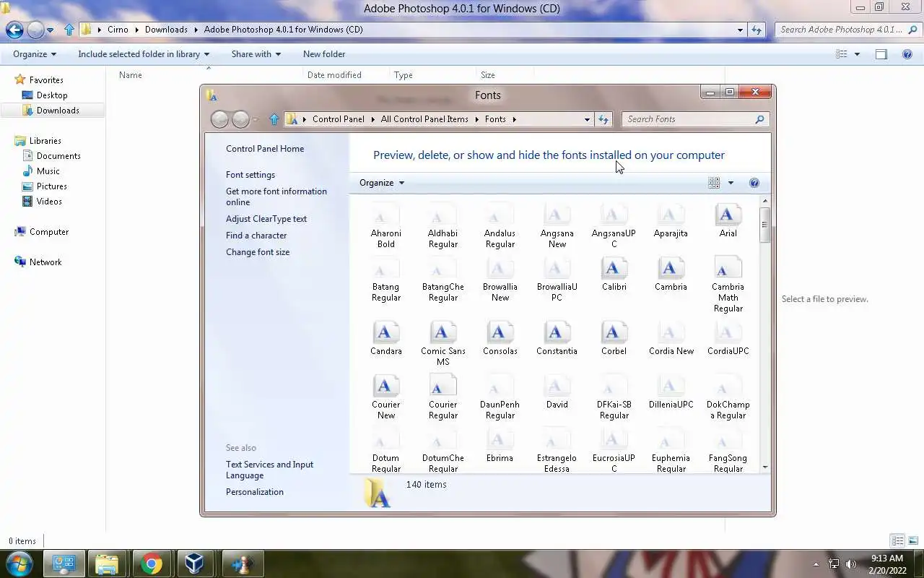Screen dimensions: 924x578
Task: Select the Aparajita font
Action: [671, 221]
